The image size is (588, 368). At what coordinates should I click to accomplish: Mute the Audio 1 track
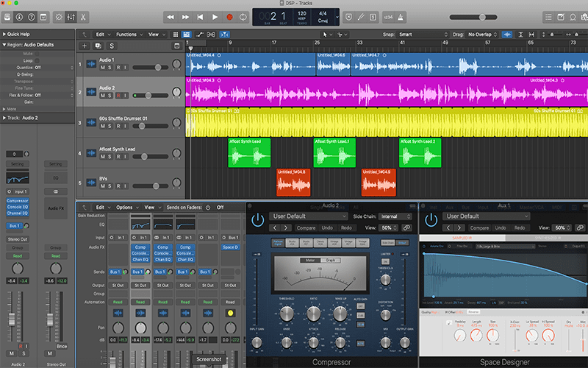[104, 67]
